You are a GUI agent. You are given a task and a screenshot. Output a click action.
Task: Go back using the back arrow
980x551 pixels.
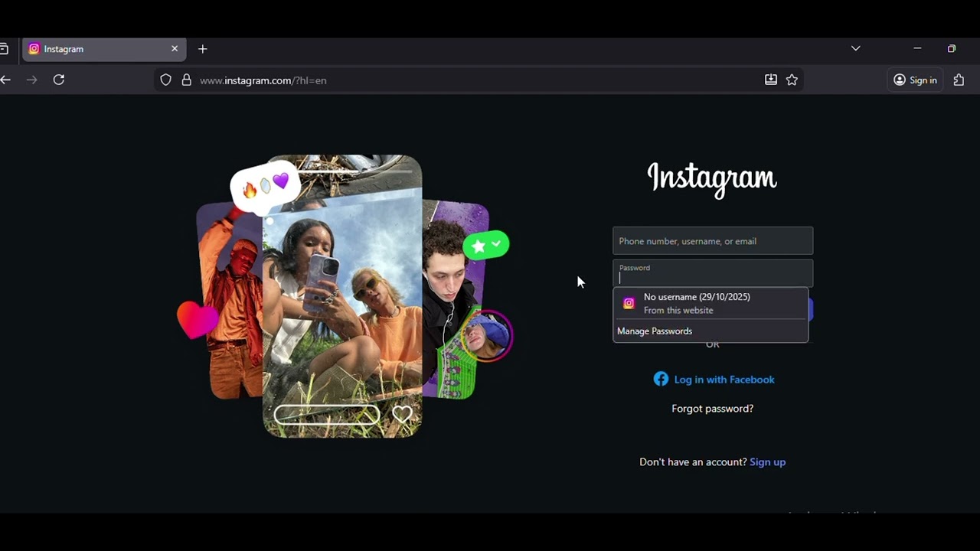pyautogui.click(x=5, y=80)
